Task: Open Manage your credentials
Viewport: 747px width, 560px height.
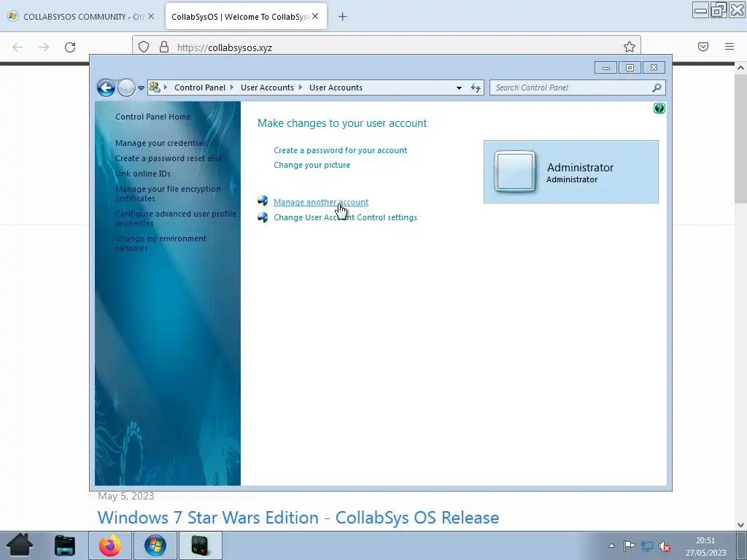Action: [161, 143]
